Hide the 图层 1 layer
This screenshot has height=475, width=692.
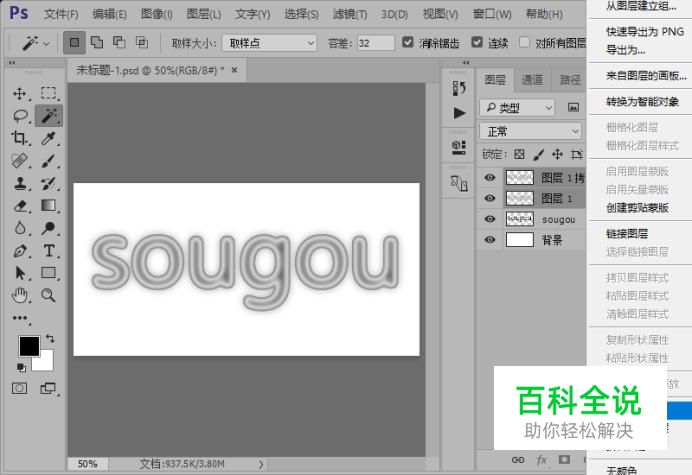point(490,198)
